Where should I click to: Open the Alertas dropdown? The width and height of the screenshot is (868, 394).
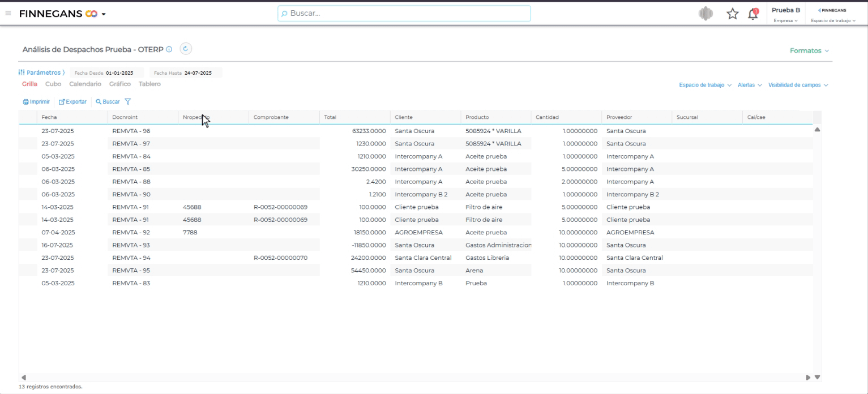coord(750,85)
